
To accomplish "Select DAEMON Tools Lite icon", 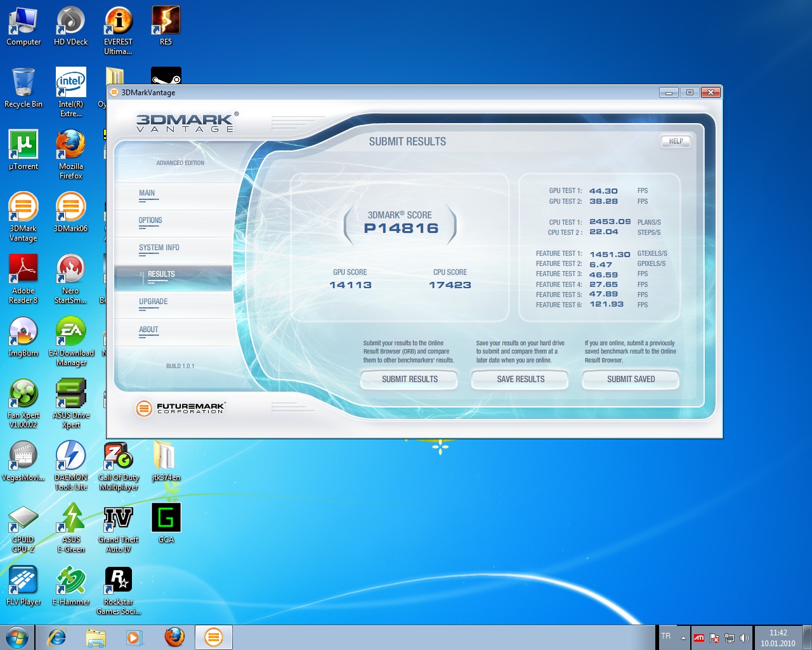I will pyautogui.click(x=70, y=466).
